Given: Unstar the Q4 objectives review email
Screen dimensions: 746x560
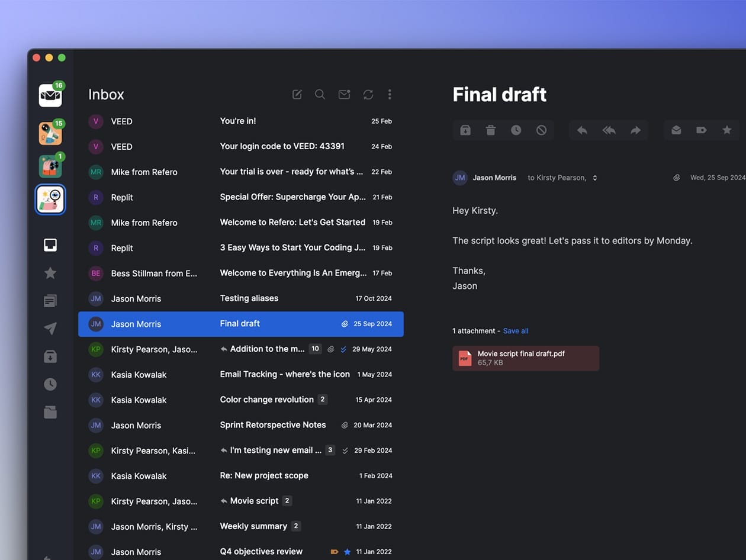Looking at the screenshot, I should [348, 552].
